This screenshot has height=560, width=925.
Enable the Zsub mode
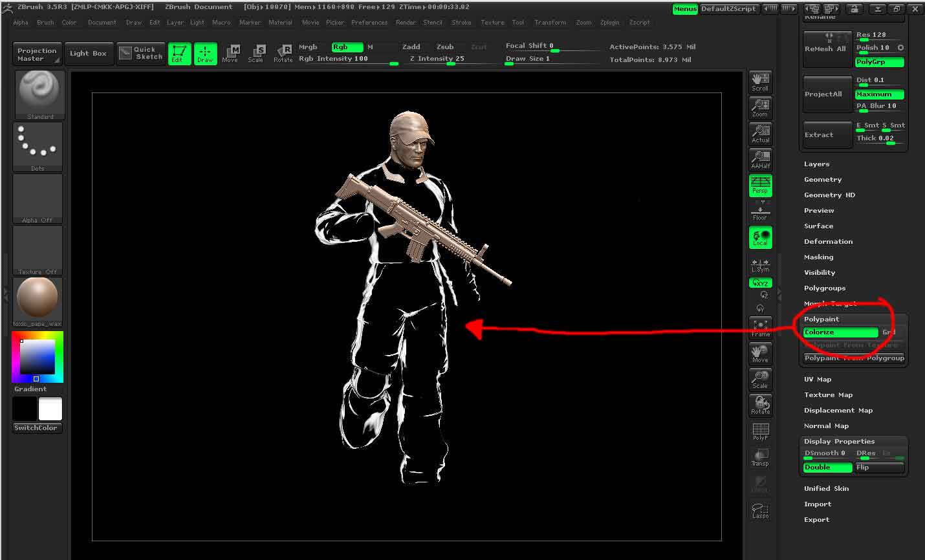click(x=445, y=47)
